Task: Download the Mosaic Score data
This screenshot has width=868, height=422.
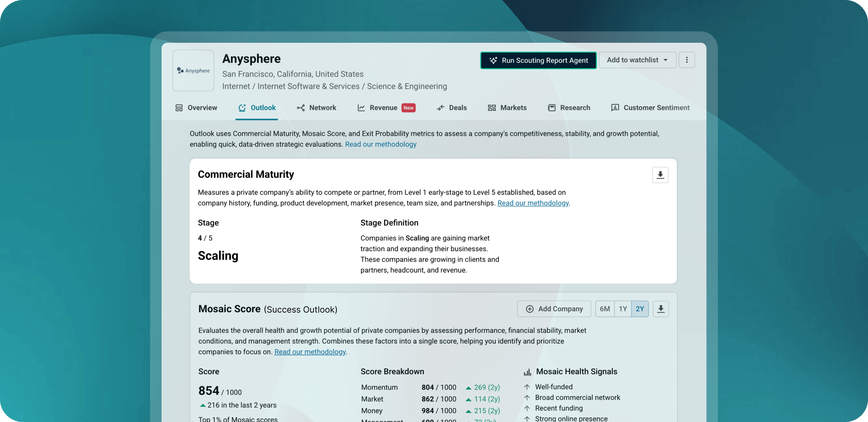Action: pos(660,309)
